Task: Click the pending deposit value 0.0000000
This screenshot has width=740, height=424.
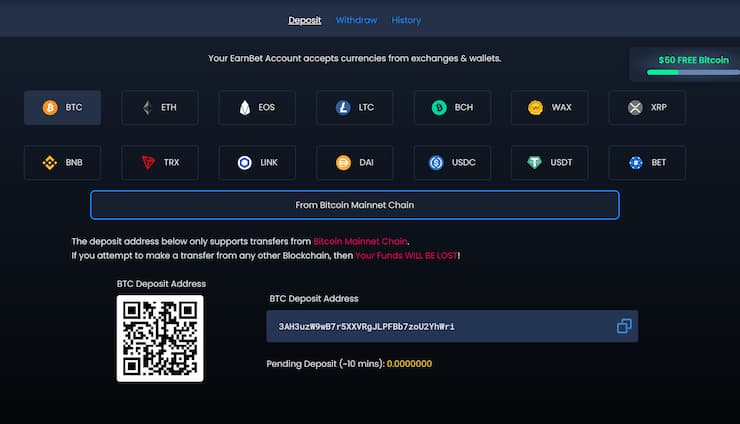Action: (x=409, y=364)
